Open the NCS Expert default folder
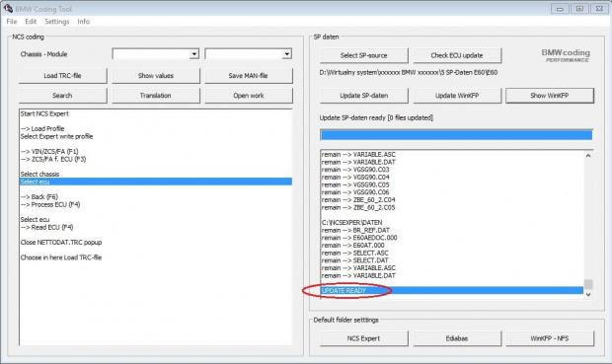This screenshot has width=612, height=364. coord(364,338)
